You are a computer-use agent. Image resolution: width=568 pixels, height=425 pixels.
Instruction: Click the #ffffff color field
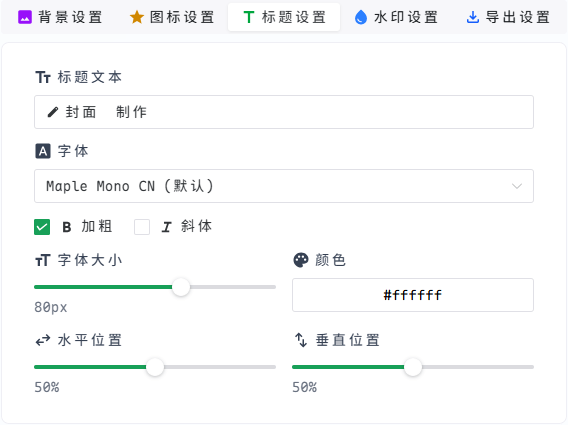[x=413, y=295]
